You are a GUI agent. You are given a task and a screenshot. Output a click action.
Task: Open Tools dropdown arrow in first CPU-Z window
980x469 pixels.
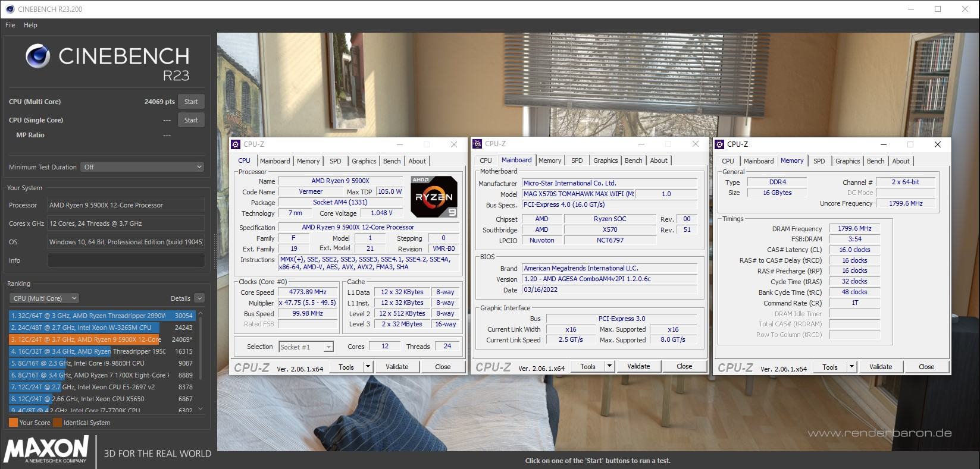(x=368, y=367)
